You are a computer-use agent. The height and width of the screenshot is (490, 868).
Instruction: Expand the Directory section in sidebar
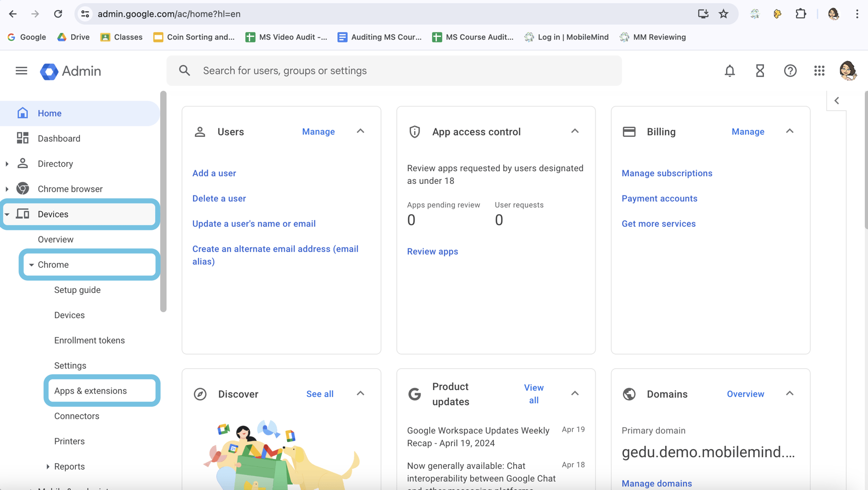coord(7,164)
